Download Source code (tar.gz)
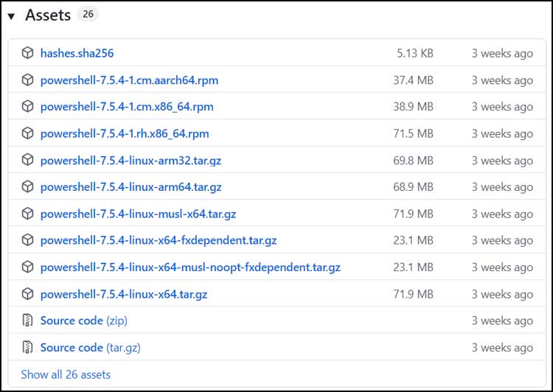This screenshot has width=553, height=392. tap(90, 348)
